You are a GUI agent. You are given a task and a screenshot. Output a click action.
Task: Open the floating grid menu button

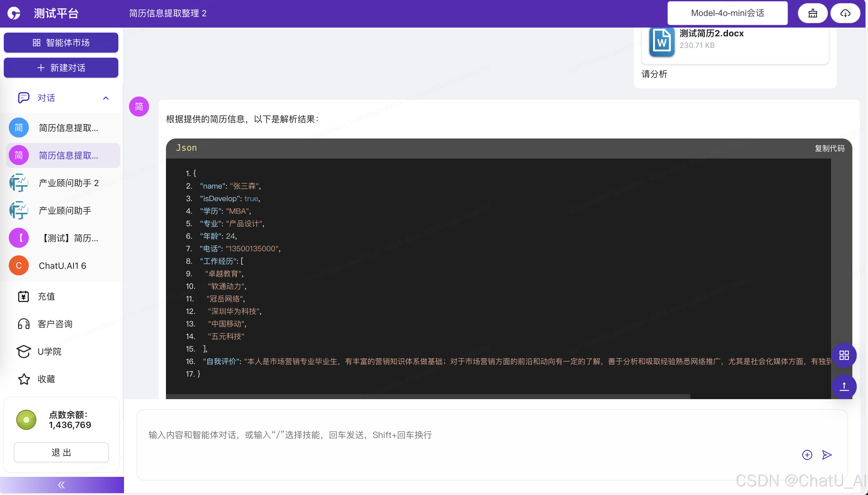(844, 355)
